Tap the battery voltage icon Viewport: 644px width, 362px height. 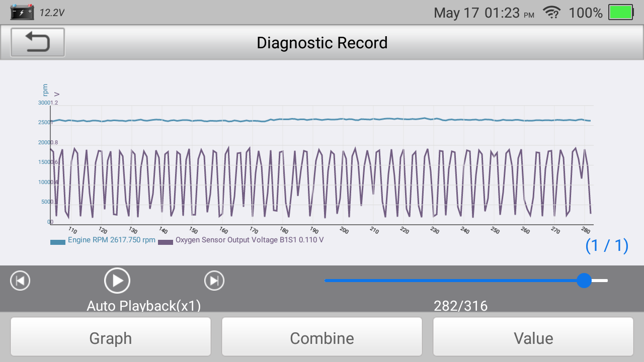coord(22,12)
